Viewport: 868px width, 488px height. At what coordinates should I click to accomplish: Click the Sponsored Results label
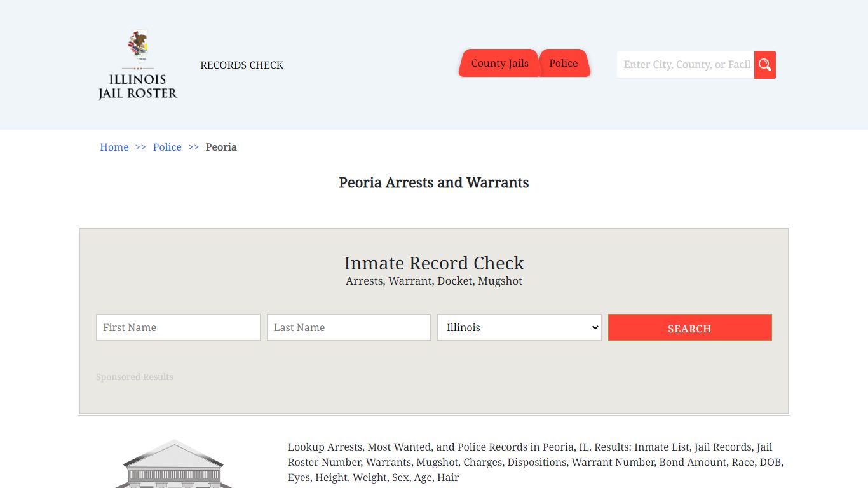coord(135,377)
